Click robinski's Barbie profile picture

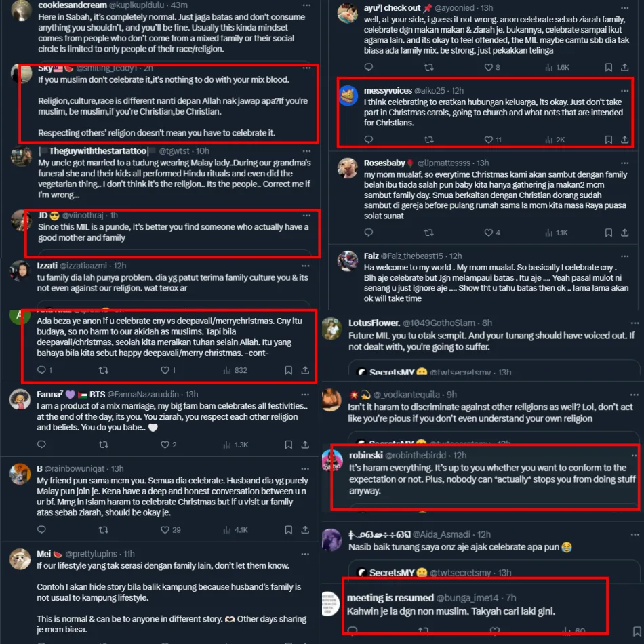pyautogui.click(x=332, y=460)
